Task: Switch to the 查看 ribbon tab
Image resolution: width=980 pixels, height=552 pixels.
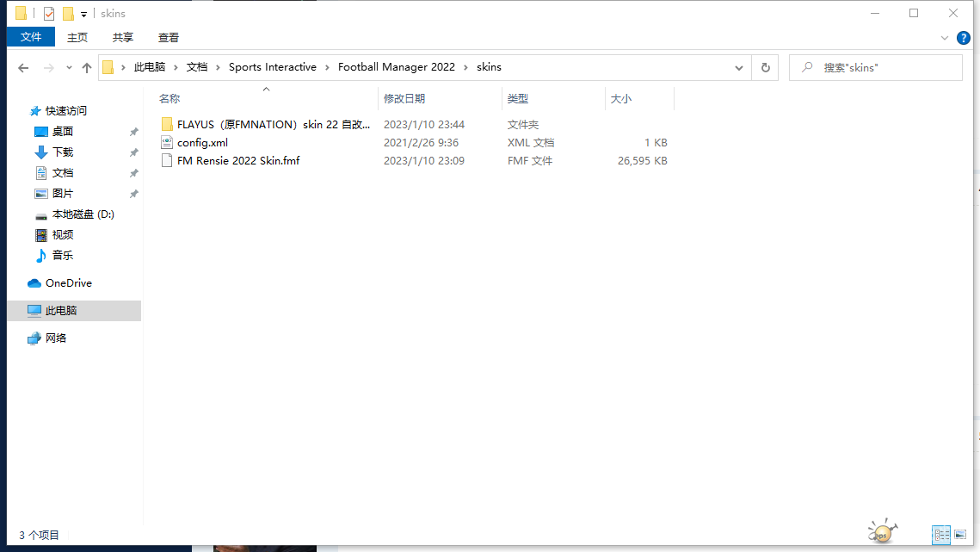Action: tap(168, 38)
